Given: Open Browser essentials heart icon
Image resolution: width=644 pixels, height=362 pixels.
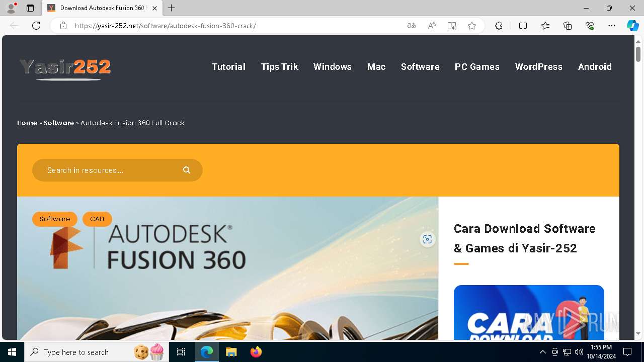Looking at the screenshot, I should click(x=590, y=26).
